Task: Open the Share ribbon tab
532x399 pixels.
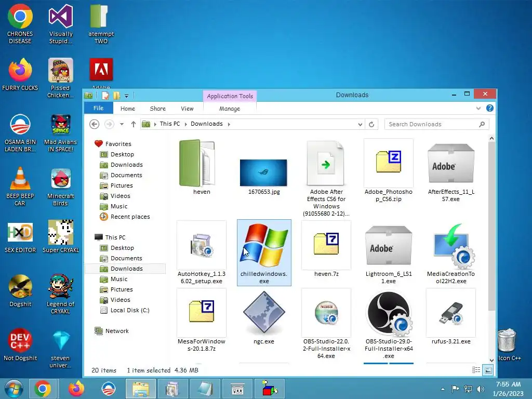Action: pos(158,109)
